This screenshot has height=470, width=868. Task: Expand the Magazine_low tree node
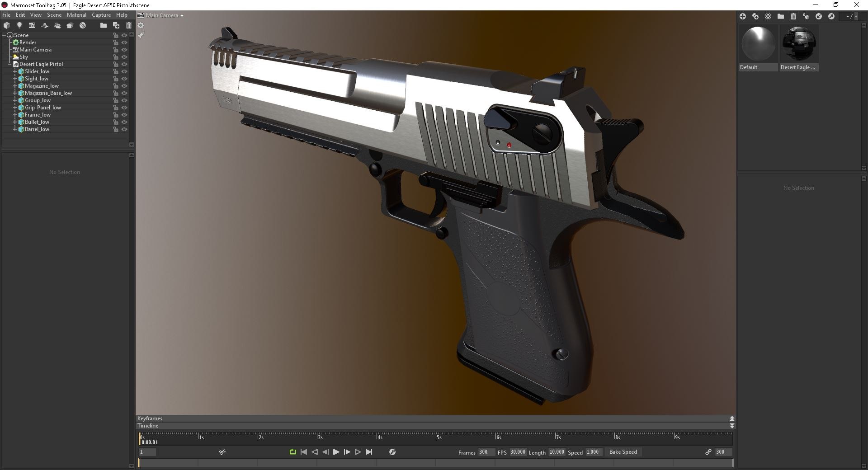pyautogui.click(x=15, y=86)
